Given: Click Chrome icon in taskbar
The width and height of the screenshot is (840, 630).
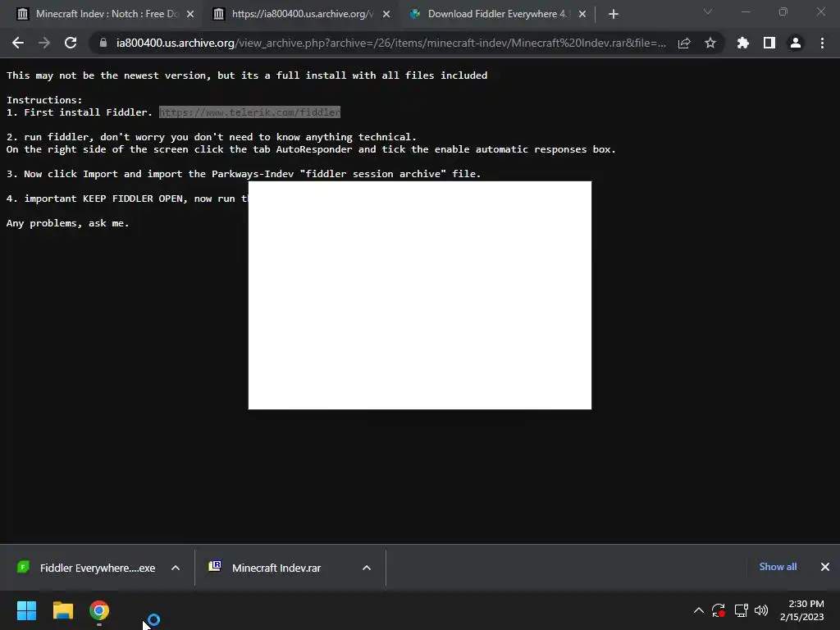Looking at the screenshot, I should pyautogui.click(x=99, y=610).
